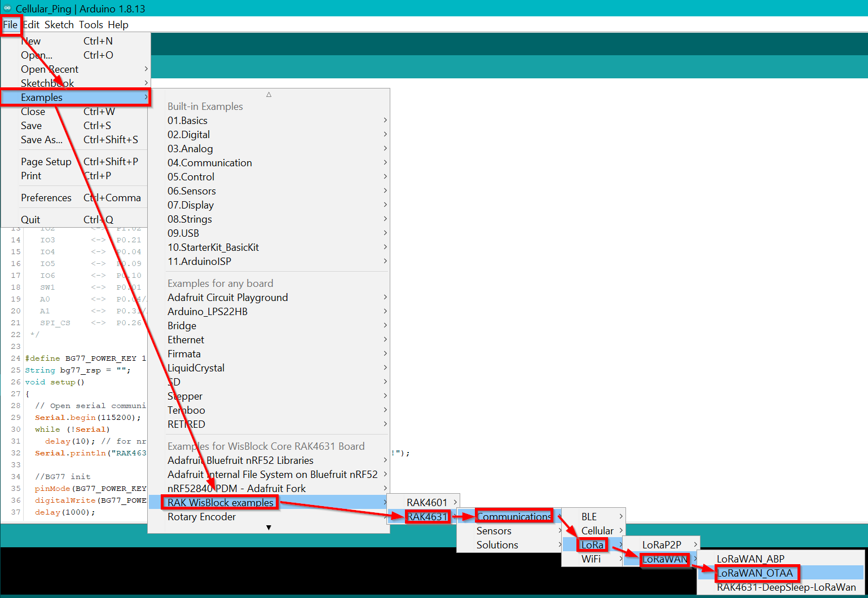Screen dimensions: 868x598
Task: Select RAK4631 submenu
Action: [424, 517]
